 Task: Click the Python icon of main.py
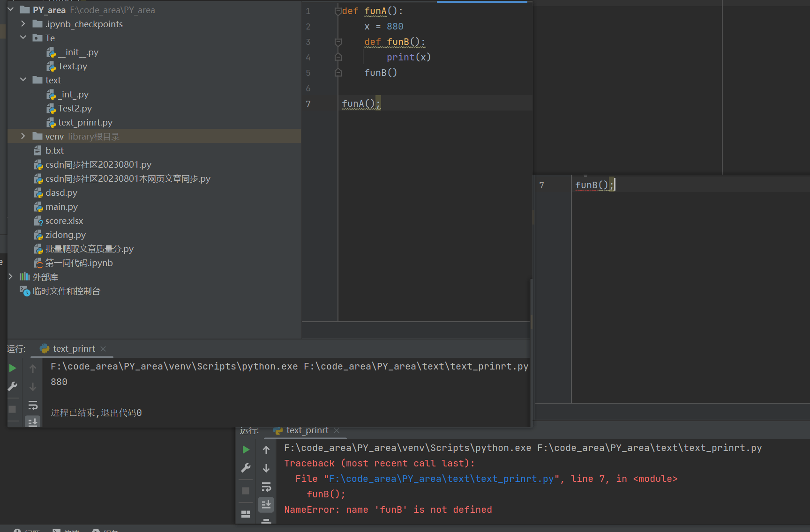38,207
